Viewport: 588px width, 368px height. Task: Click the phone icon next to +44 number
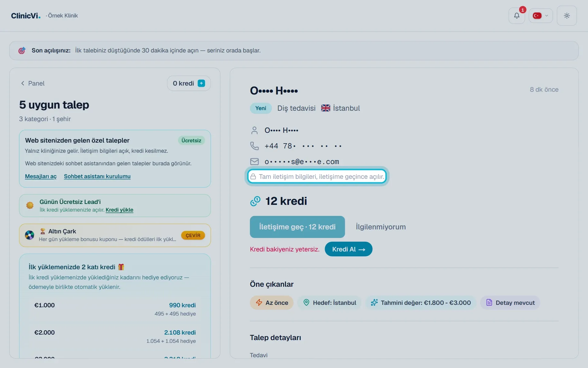click(x=254, y=146)
